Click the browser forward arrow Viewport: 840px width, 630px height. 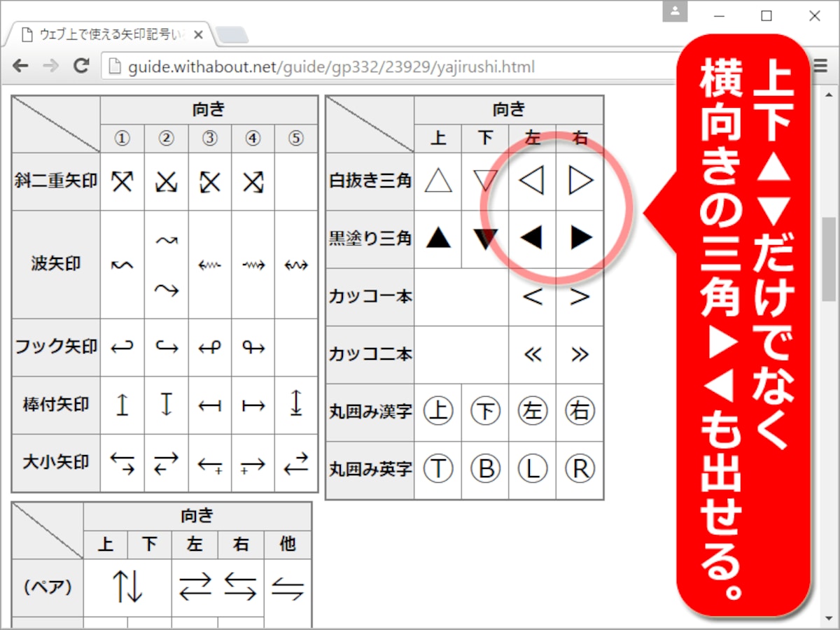50,66
